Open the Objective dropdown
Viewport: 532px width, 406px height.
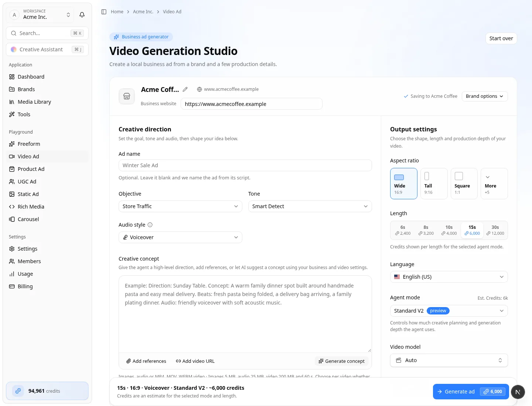tap(180, 206)
